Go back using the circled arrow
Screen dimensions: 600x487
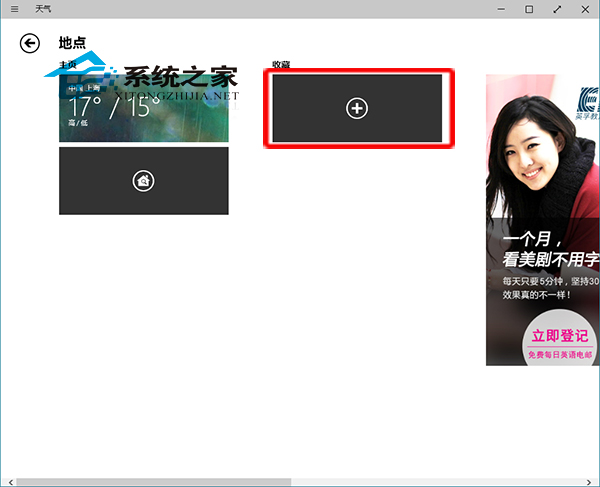[29, 43]
